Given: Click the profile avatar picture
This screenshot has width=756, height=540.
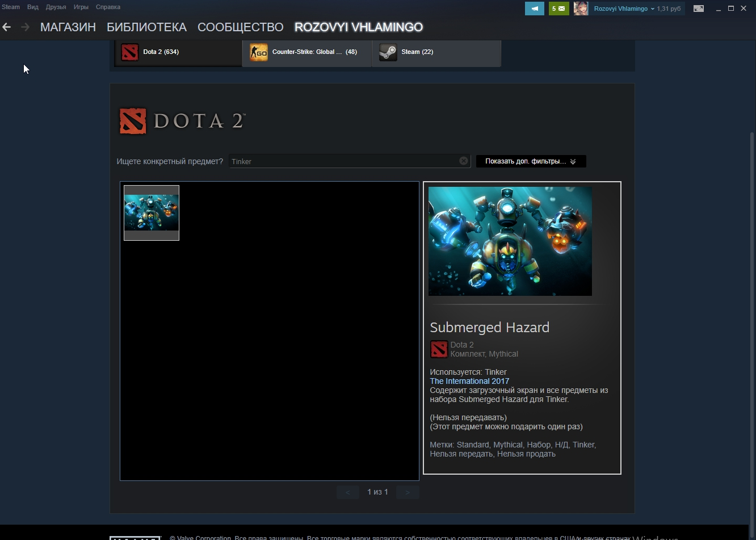Looking at the screenshot, I should pyautogui.click(x=581, y=9).
